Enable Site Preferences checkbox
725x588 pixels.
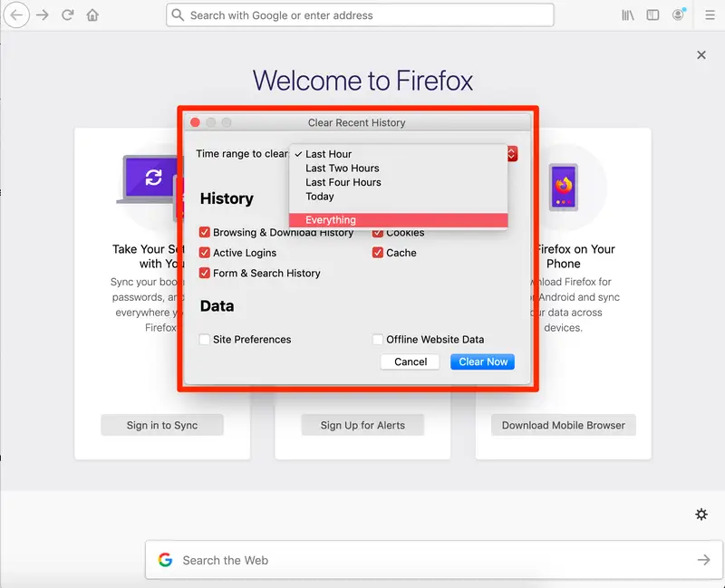tap(205, 340)
